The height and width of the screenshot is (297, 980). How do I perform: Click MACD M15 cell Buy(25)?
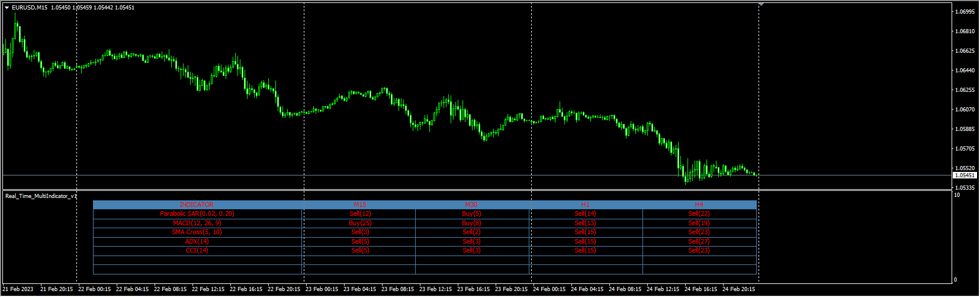pos(360,223)
